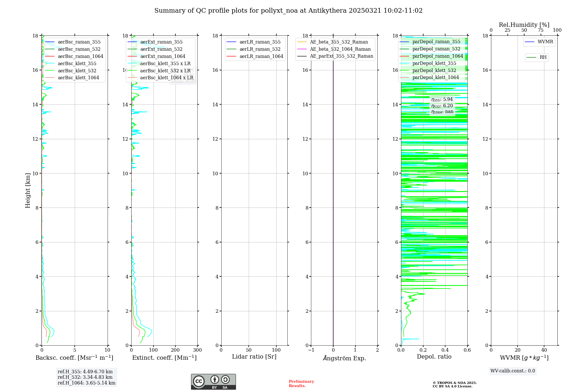
Task: Click legend entry aerBsc_klett_1064 x LR
Action: [161, 78]
